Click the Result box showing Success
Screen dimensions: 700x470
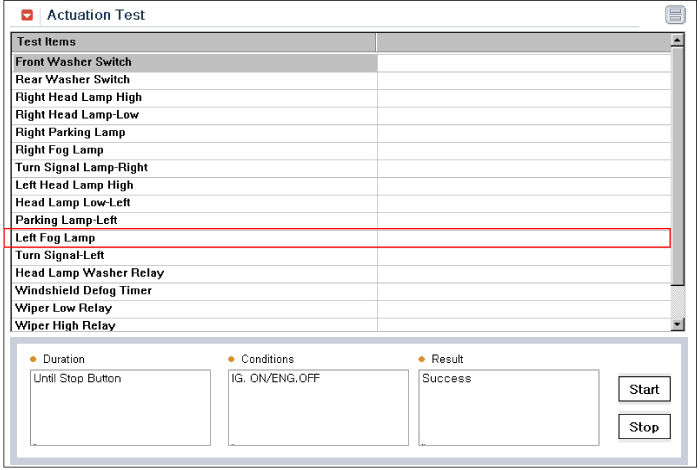click(x=509, y=408)
